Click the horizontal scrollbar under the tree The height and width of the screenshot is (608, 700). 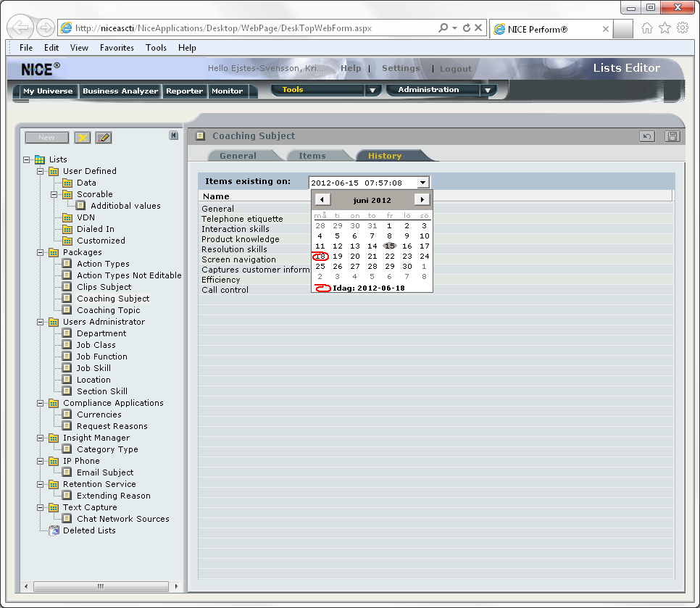pyautogui.click(x=100, y=586)
